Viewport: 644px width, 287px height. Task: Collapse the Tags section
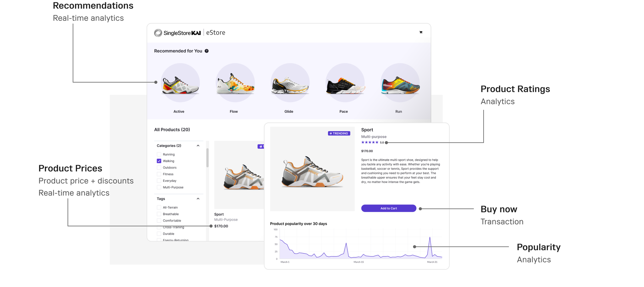[198, 199]
